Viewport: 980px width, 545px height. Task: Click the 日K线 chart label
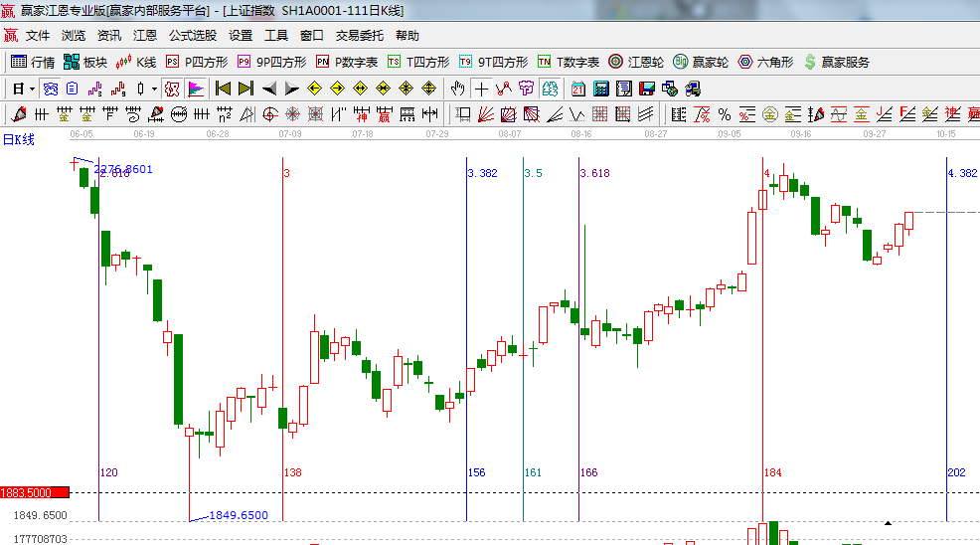point(18,139)
